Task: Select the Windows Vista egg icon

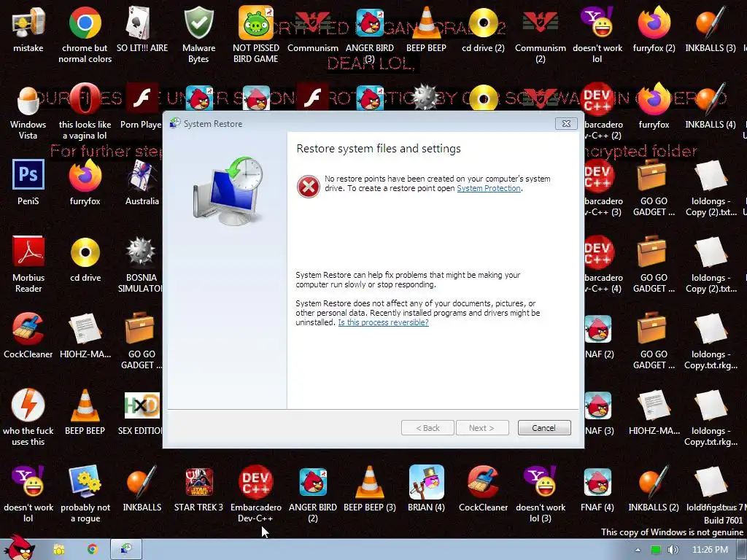Action: 28,112
